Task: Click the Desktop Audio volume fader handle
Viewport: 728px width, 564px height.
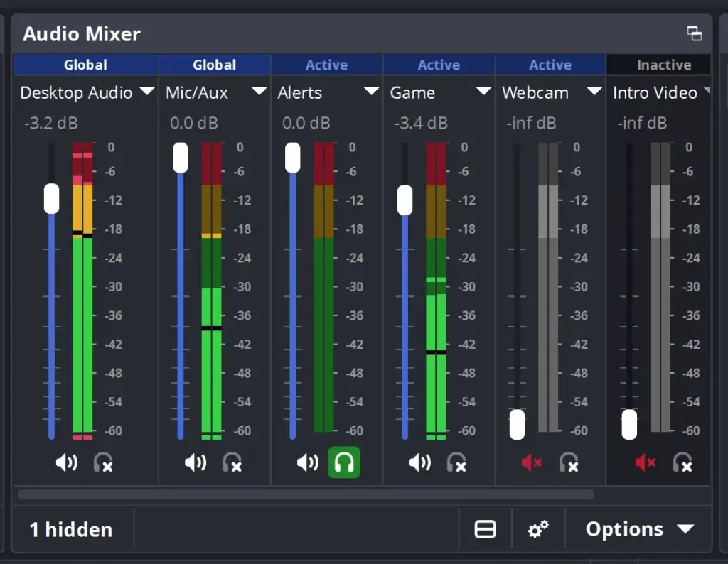Action: click(51, 198)
